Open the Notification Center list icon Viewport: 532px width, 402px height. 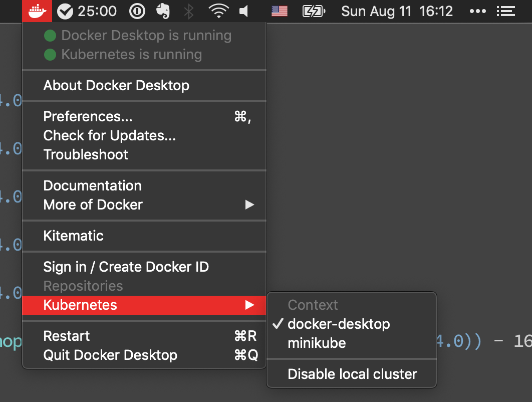tap(506, 11)
